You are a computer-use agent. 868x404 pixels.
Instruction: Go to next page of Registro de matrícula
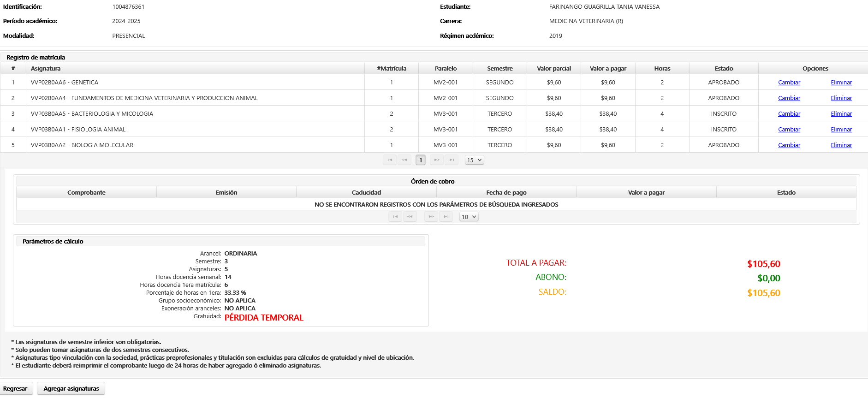tap(437, 160)
